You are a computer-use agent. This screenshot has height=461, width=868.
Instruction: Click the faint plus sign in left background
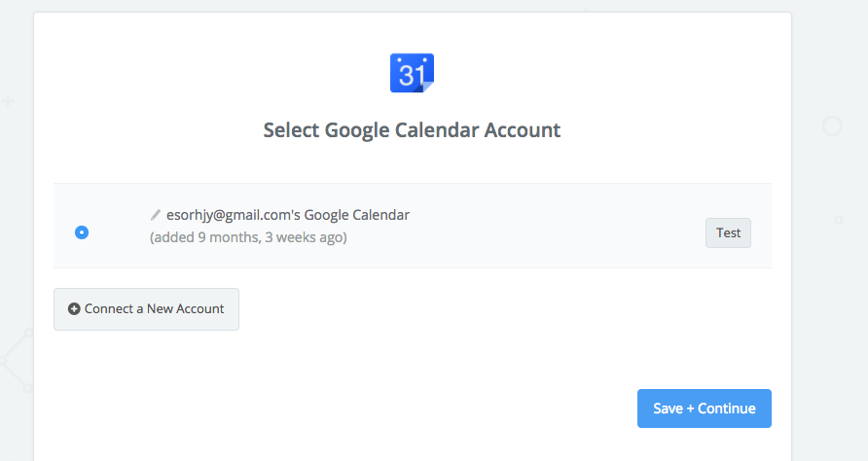tap(9, 100)
